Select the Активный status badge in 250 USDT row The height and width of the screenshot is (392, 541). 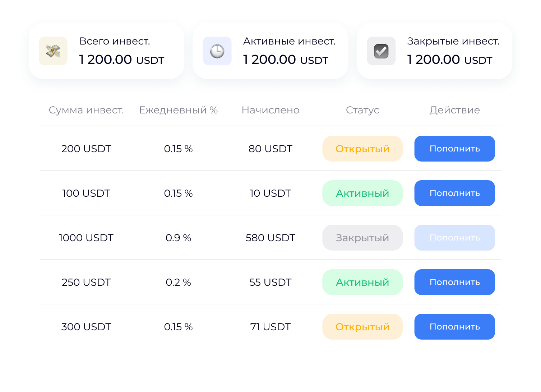[362, 282]
